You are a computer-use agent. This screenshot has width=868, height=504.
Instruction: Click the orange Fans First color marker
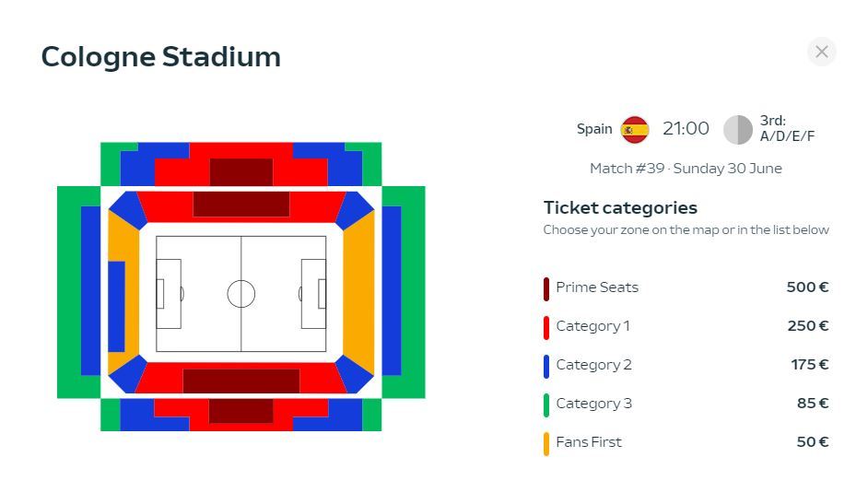[546, 443]
